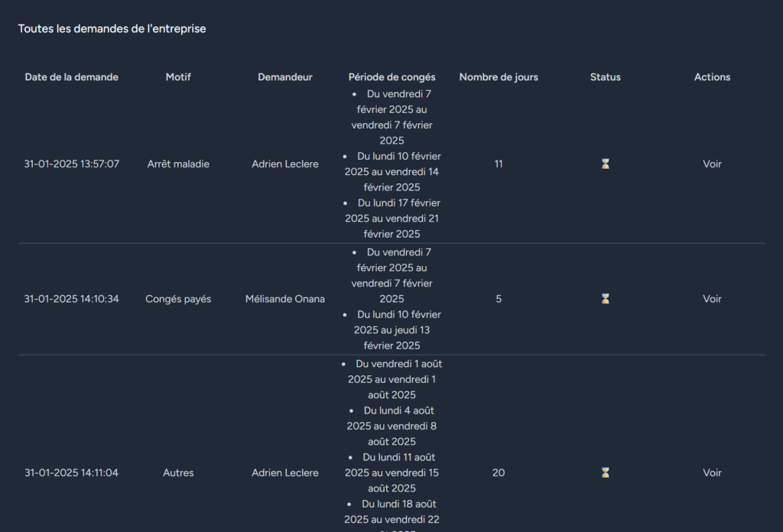Click the Status column header
Screen dimensions: 783x532
[x=606, y=77]
